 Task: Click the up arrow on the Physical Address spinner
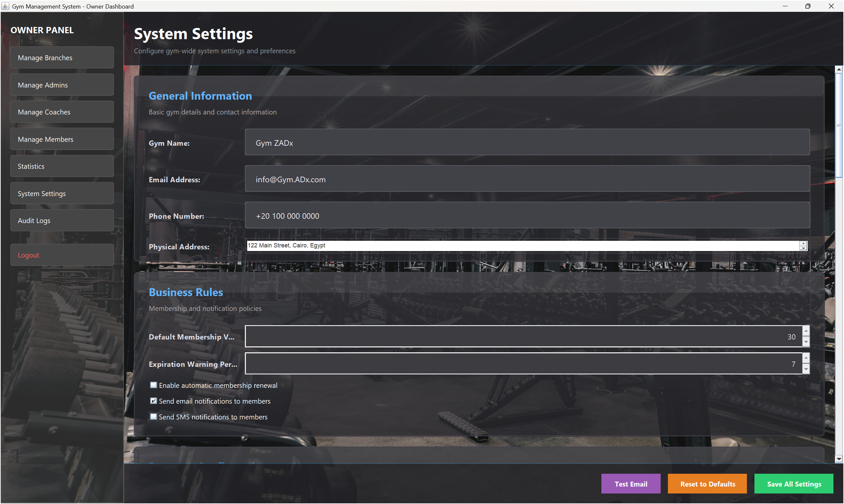803,243
